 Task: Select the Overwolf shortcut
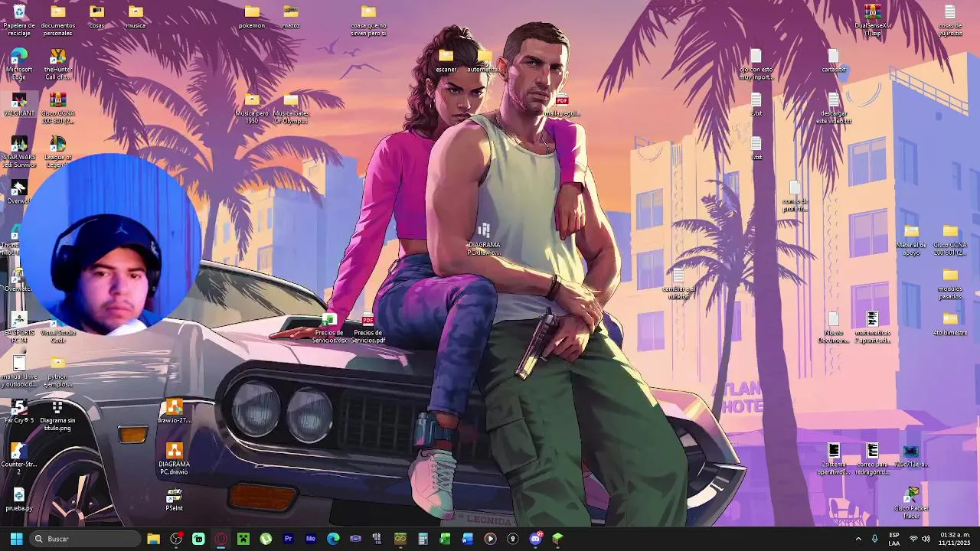pos(18,192)
